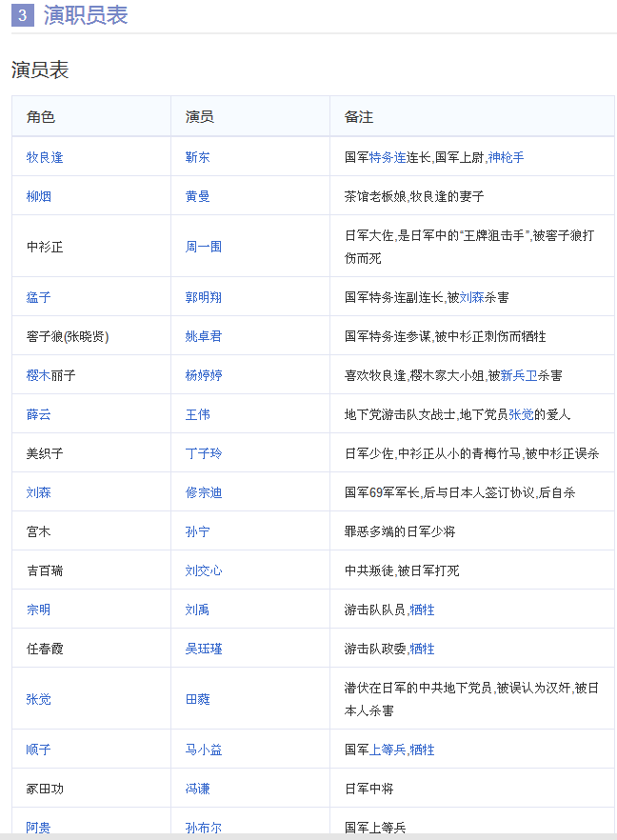617x840 pixels.
Task: Open actor 冯谦's link
Action: (x=198, y=789)
